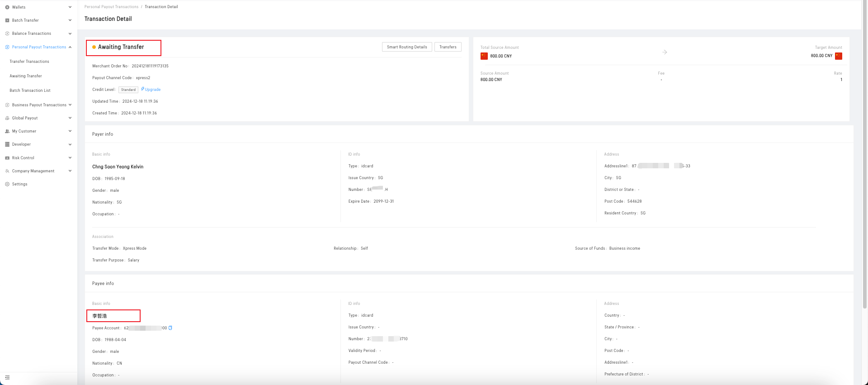Navigate to Personal Payout Transactions breadcrumb
This screenshot has width=868, height=385.
111,7
